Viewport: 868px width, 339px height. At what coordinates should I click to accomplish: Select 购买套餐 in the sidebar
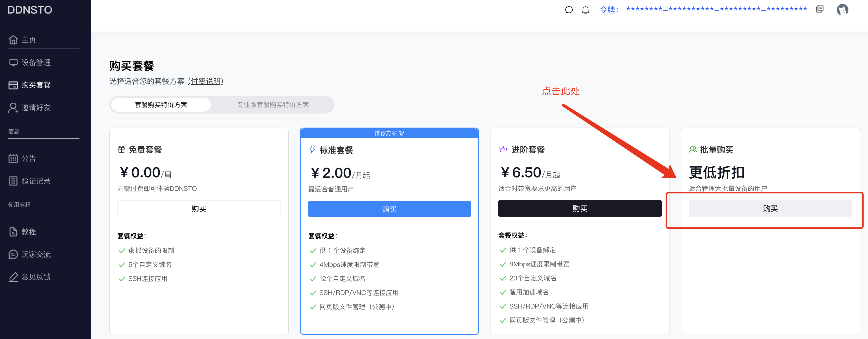pyautogui.click(x=36, y=85)
